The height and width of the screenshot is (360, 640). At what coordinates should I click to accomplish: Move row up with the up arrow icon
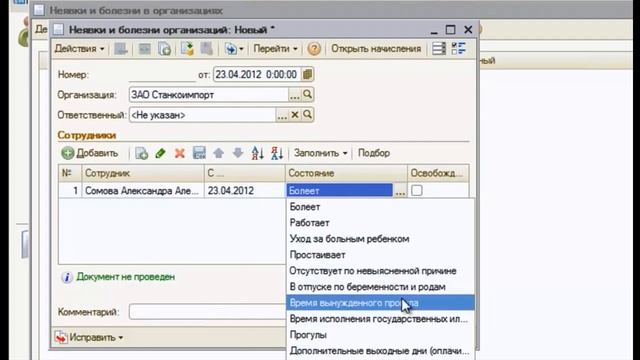coord(218,153)
